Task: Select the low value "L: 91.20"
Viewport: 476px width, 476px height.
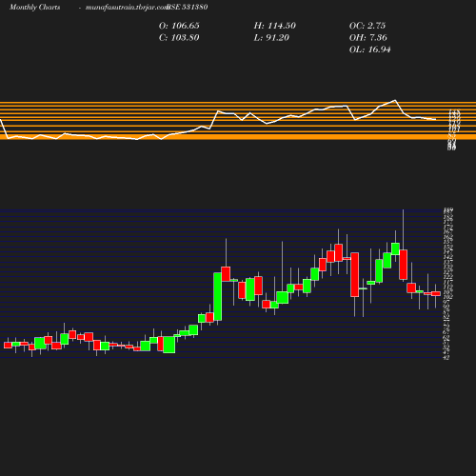Action: pos(271,38)
